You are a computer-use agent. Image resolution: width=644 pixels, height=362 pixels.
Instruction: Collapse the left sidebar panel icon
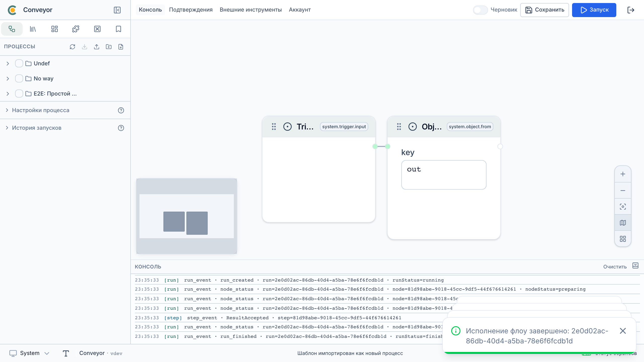[x=117, y=10]
